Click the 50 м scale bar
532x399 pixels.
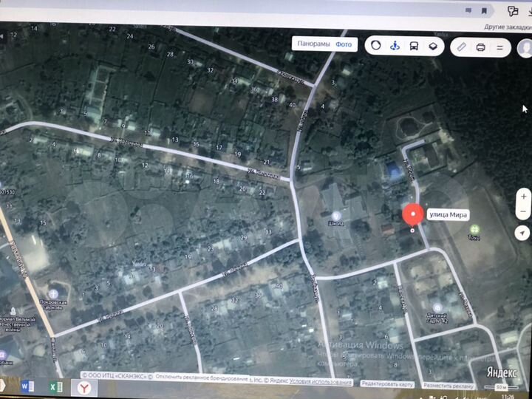point(501,386)
